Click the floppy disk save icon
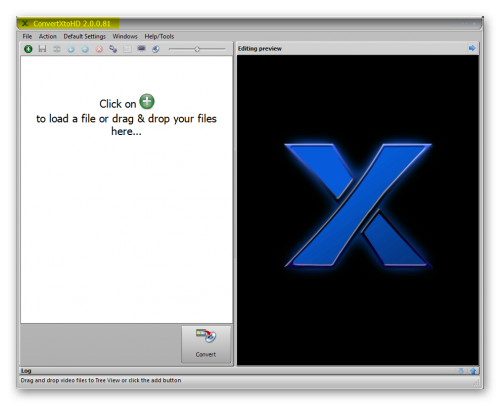 (x=42, y=49)
